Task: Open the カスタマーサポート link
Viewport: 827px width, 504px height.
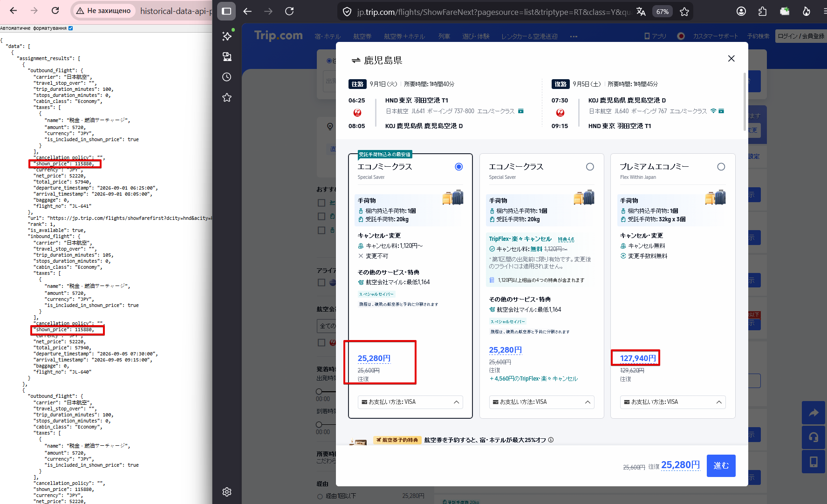Action: click(x=715, y=36)
